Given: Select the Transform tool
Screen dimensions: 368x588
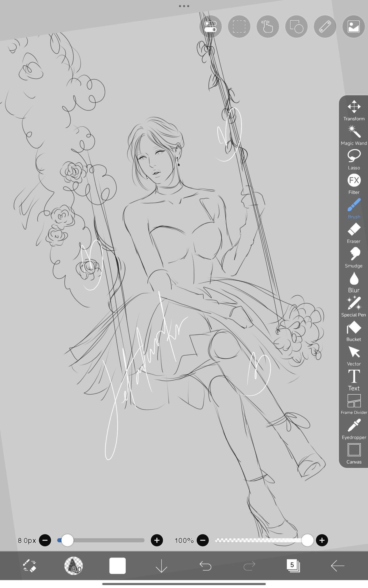Looking at the screenshot, I should tap(354, 111).
